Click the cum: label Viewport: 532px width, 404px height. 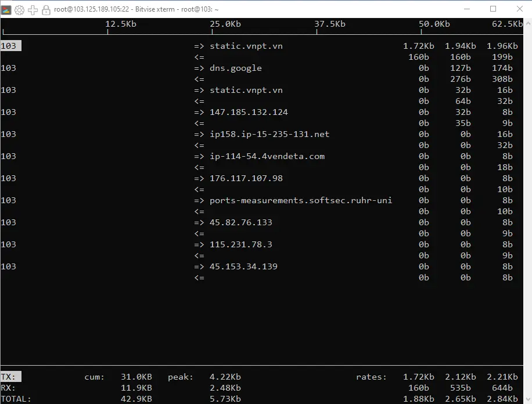94,377
